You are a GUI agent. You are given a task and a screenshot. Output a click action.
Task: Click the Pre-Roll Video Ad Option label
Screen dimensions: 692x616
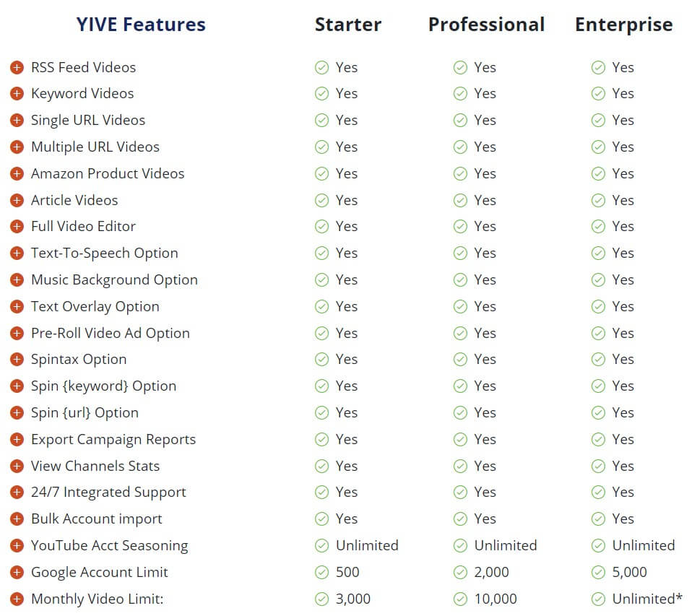pos(111,333)
